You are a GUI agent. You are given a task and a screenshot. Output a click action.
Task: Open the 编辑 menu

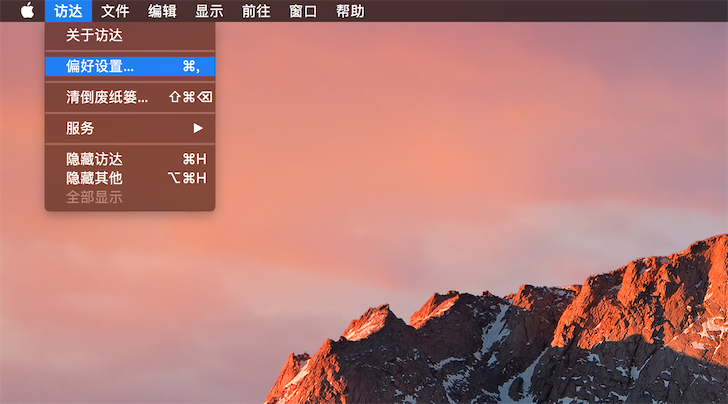[162, 11]
